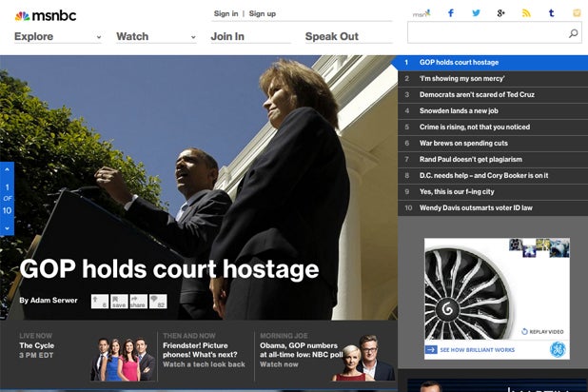Share the featured article
This screenshot has height=392, width=588.
(138, 301)
